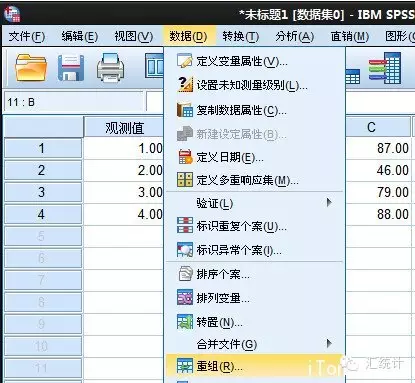This screenshot has height=383, width=415.
Task: Select row header 1
Action: click(42, 148)
